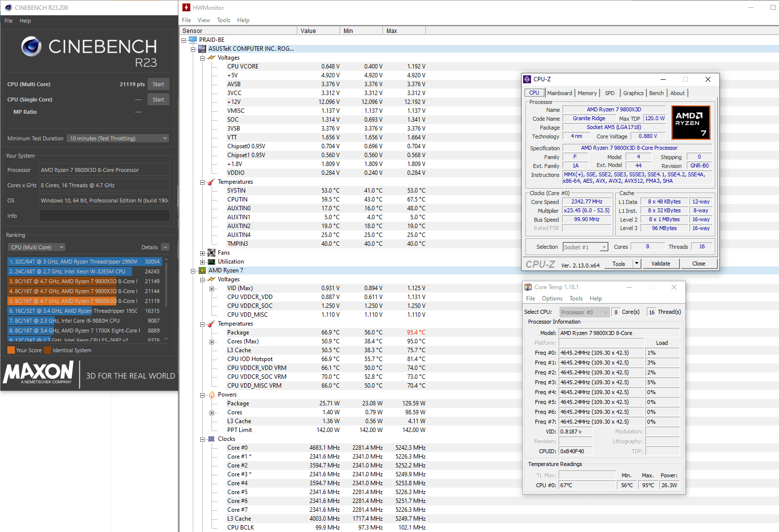Select the Intel Xeon W-3265M ranking row

[x=84, y=271]
